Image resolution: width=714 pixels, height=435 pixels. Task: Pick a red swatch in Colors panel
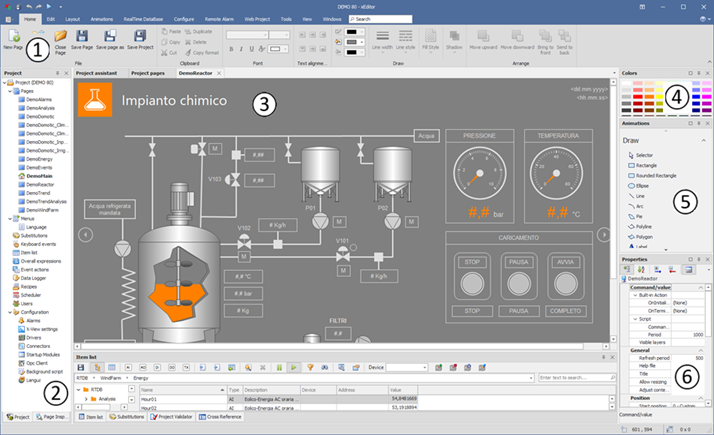(639, 96)
